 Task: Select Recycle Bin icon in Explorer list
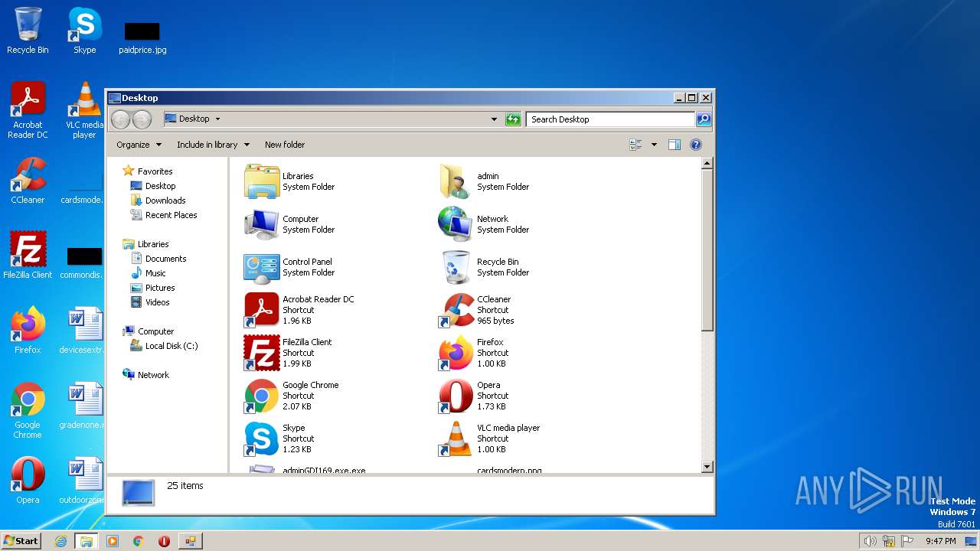point(456,267)
